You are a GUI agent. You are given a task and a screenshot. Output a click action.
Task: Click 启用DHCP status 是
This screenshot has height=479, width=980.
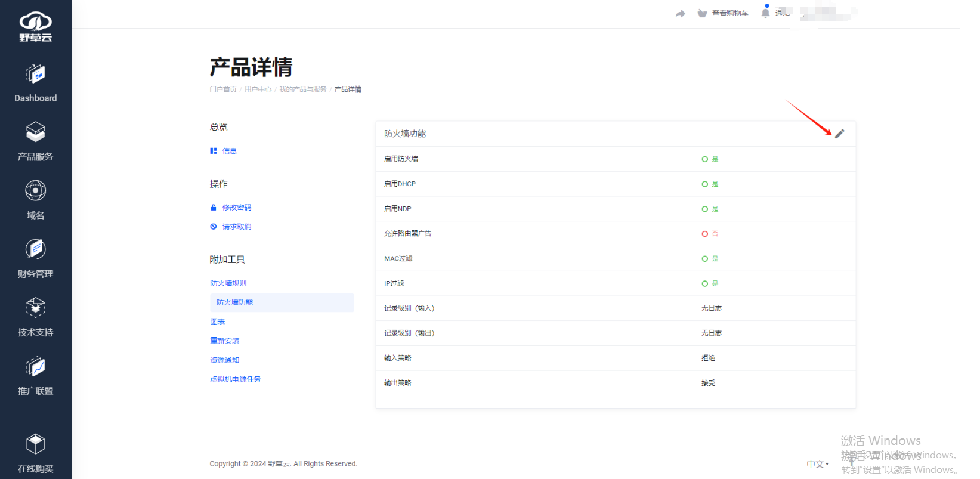[710, 184]
